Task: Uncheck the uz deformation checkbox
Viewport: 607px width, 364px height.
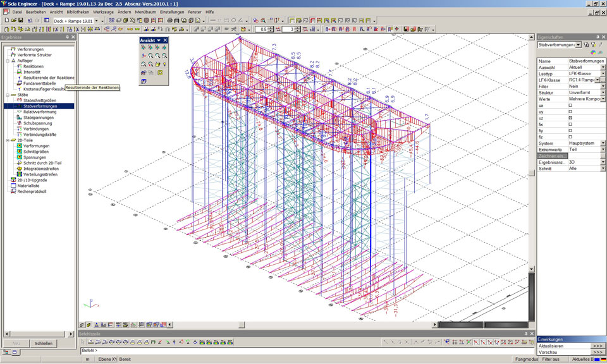Action: click(570, 118)
